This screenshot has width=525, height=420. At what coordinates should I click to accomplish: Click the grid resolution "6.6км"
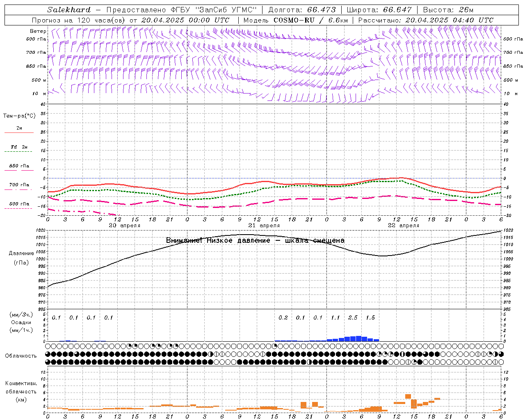point(338,20)
